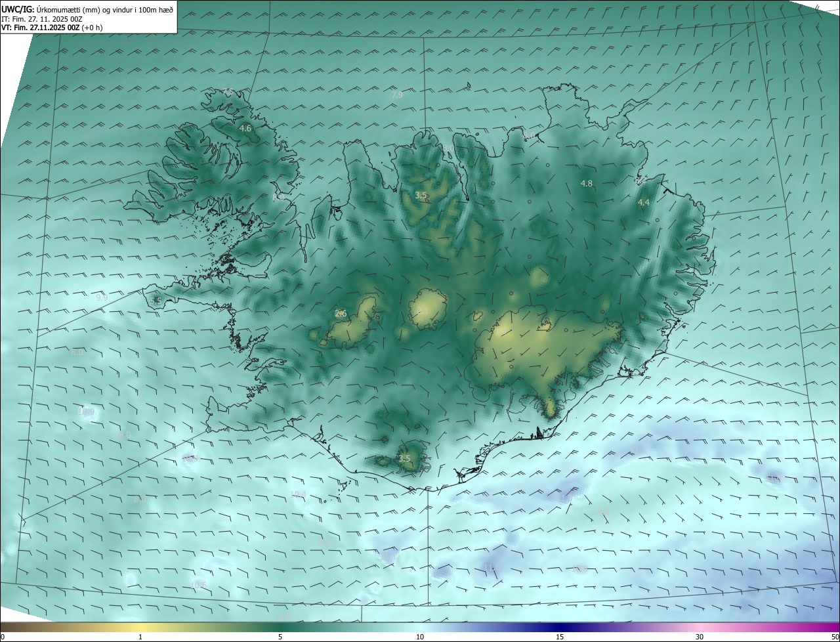Click the 5.5 value label on the map
Screen dimensions: 840x642
pos(156,301)
